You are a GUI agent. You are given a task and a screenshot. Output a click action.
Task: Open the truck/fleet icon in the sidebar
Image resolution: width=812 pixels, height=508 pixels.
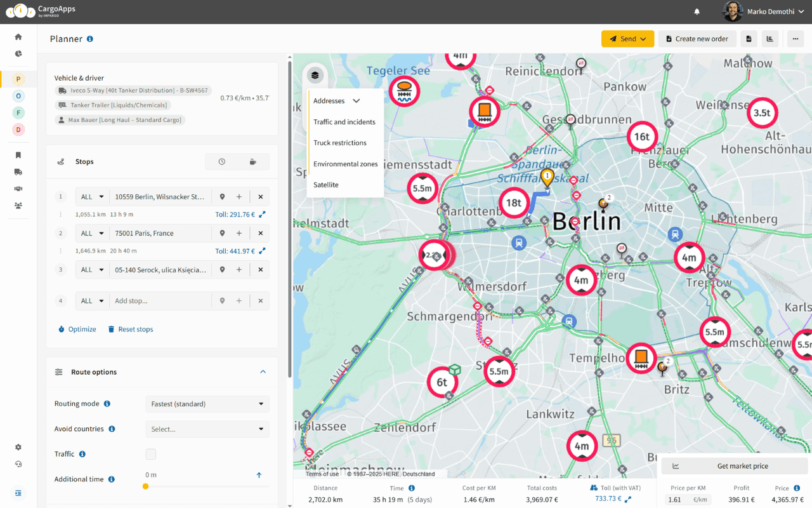[18, 171]
